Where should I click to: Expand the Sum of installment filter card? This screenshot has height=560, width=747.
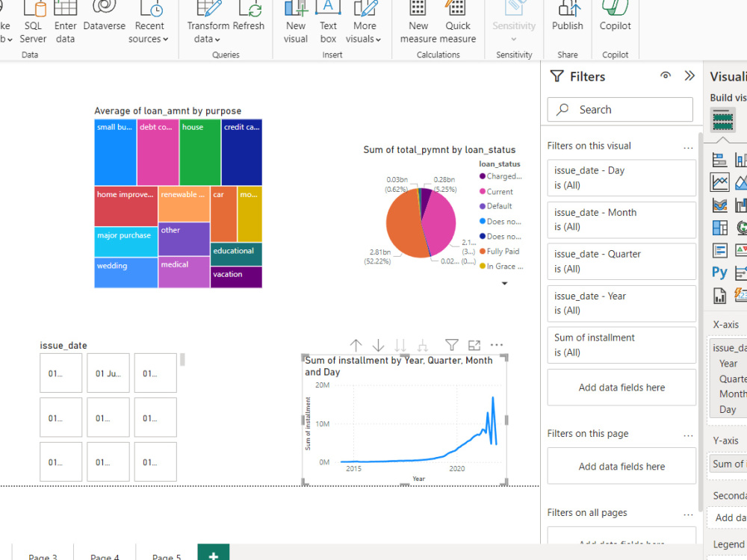(622, 345)
